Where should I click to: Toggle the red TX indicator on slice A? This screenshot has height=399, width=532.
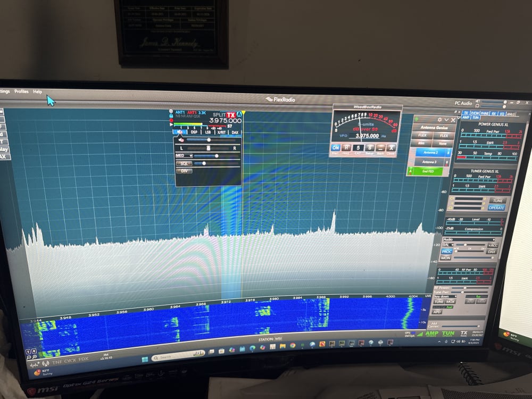click(231, 115)
